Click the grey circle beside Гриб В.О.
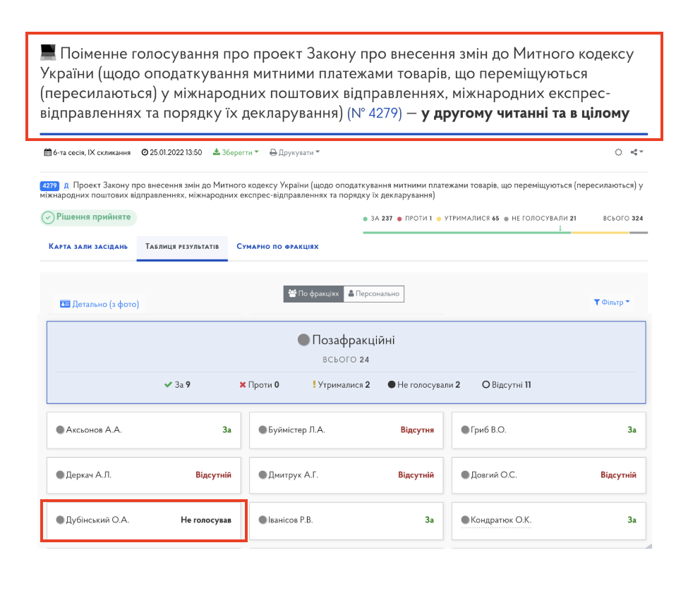The height and width of the screenshot is (605, 700). coord(465,429)
